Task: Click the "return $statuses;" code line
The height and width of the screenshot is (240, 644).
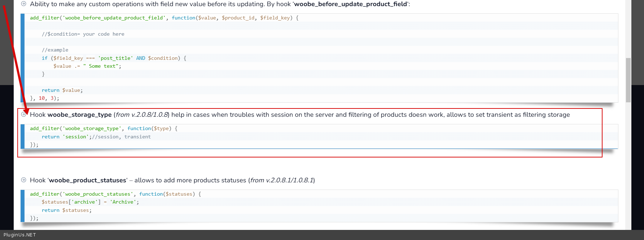Action: [67, 210]
